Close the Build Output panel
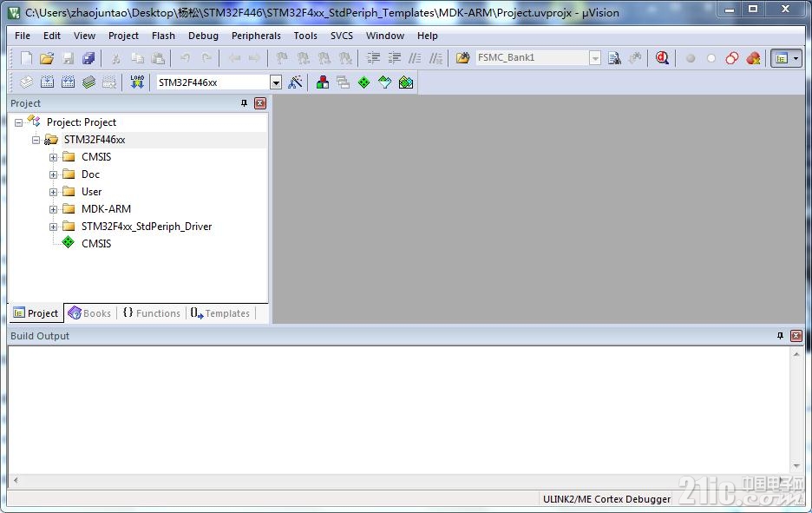The height and width of the screenshot is (513, 812). [796, 336]
